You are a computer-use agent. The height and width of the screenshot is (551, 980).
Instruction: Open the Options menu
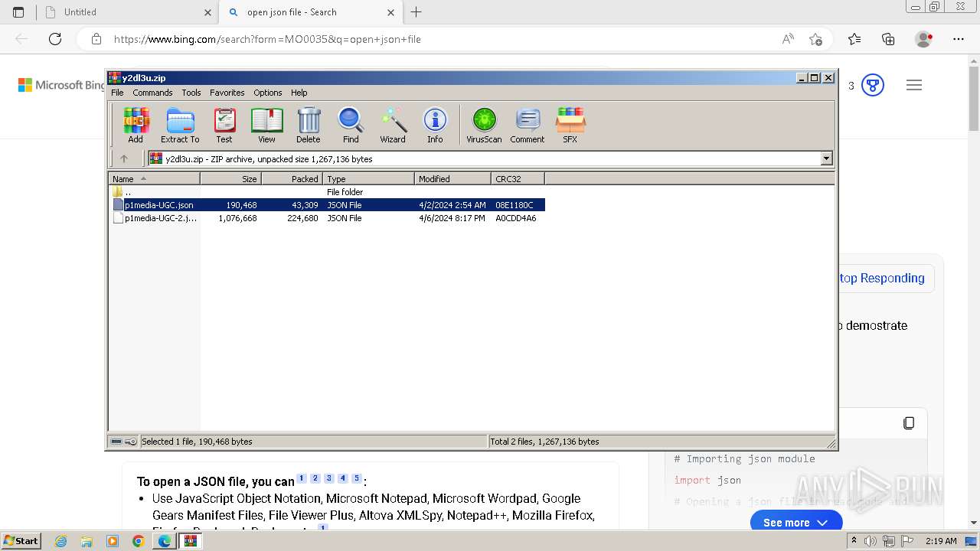click(x=268, y=93)
